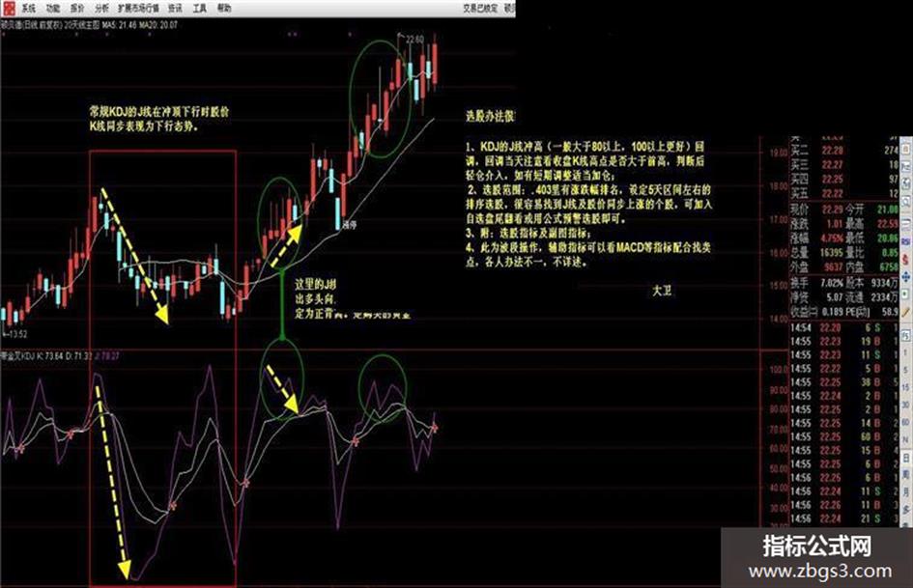The width and height of the screenshot is (913, 588).
Task: Click the 外盘 value 9637
Action: point(833,266)
